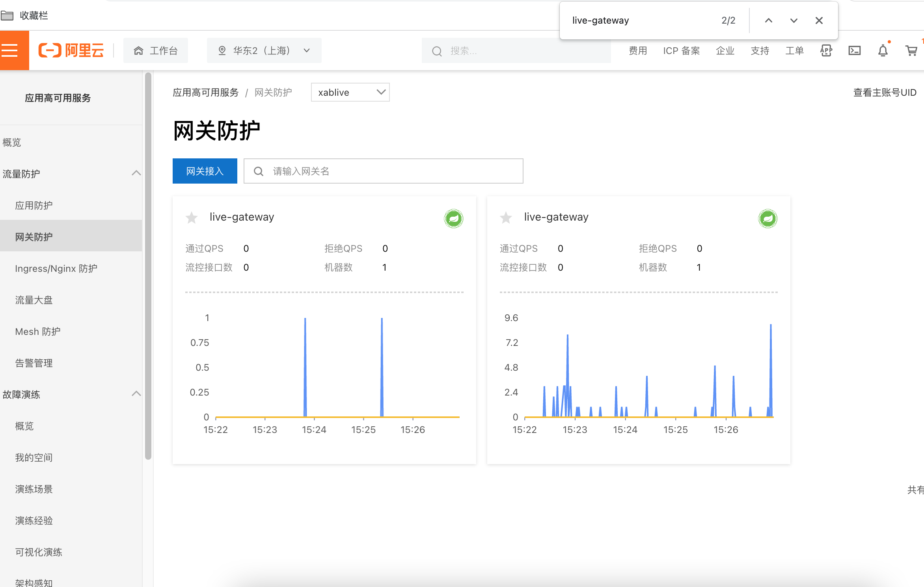Select 告警管理 in sidebar
Screen dimensions: 924x587
click(34, 363)
